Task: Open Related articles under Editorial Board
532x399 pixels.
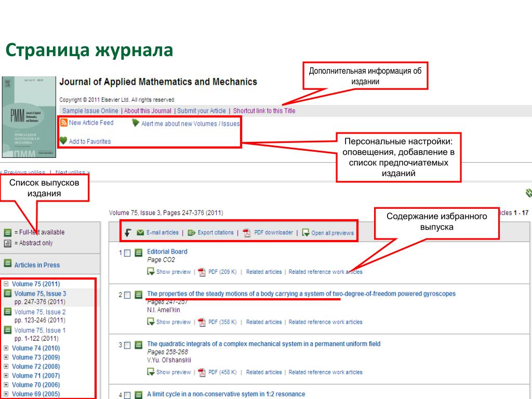Action: click(x=264, y=272)
